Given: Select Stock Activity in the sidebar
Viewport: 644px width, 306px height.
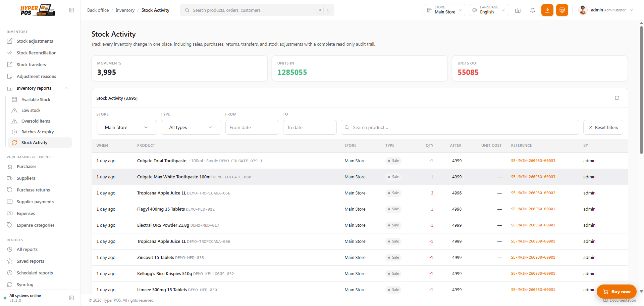Looking at the screenshot, I should [40, 142].
